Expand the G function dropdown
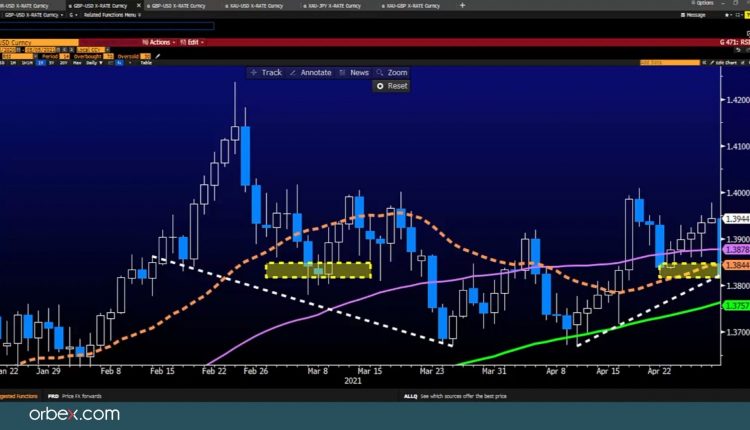 point(73,15)
